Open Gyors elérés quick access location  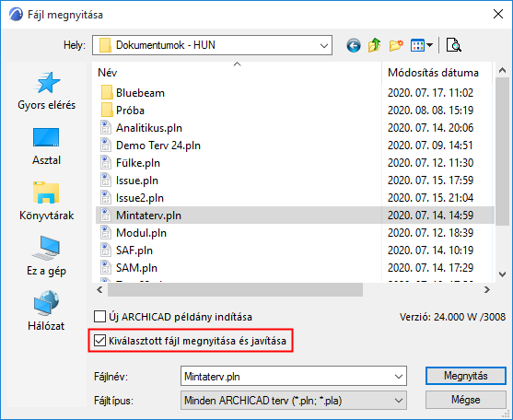(46, 91)
